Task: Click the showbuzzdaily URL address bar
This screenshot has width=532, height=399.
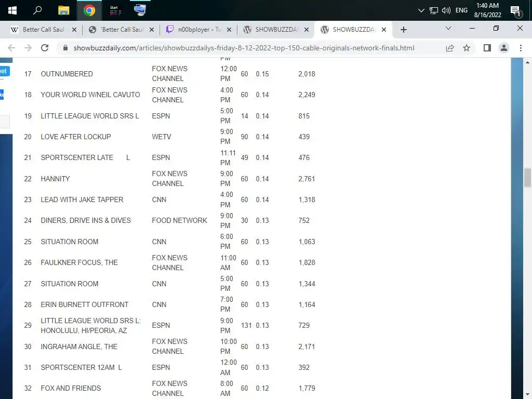Action: (x=244, y=48)
